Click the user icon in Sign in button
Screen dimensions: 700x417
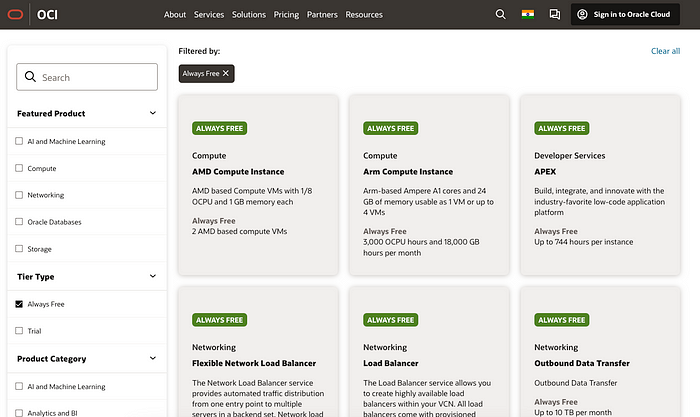[x=583, y=15]
